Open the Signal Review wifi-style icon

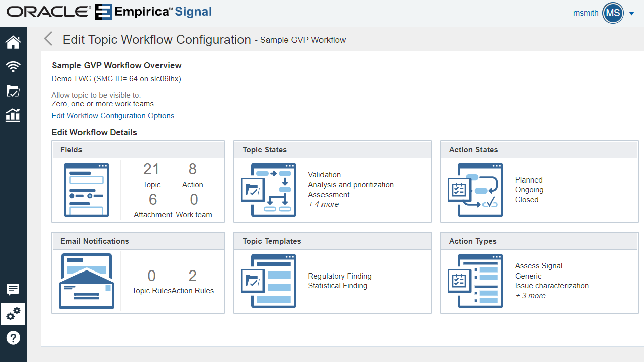[x=13, y=66]
